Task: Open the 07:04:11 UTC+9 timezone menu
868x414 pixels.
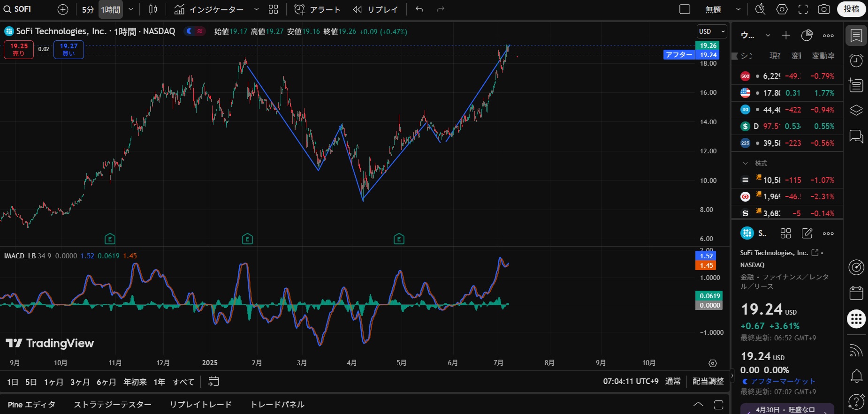Action: point(631,381)
